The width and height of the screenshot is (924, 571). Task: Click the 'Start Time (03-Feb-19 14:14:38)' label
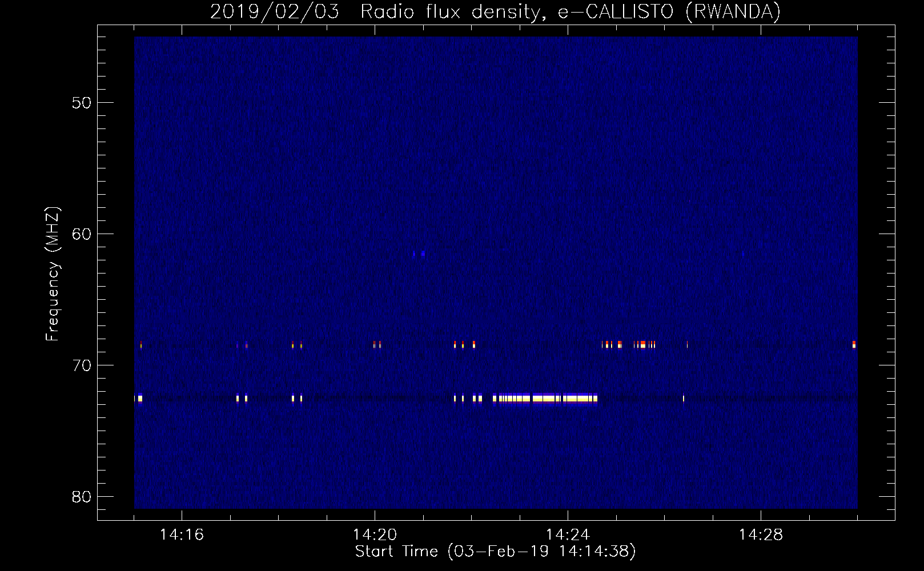[x=495, y=552]
